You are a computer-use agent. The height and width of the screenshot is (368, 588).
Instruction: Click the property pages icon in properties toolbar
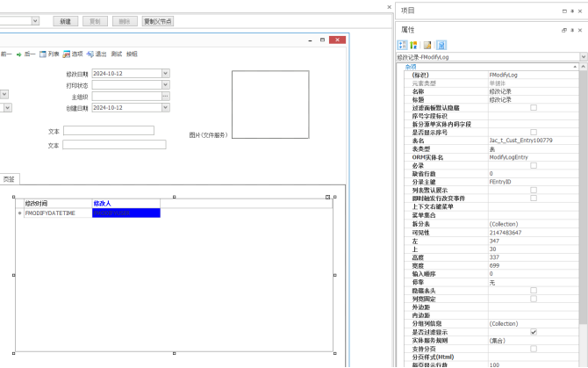pos(441,45)
